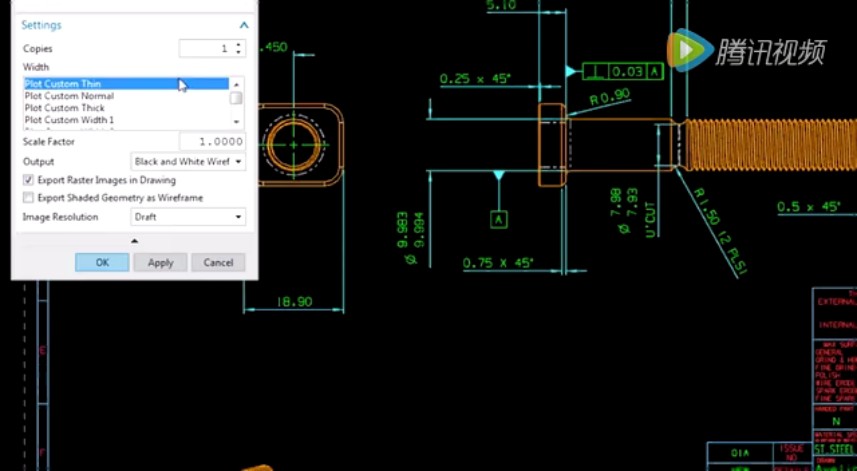The height and width of the screenshot is (471, 857).
Task: Select the U'CUT label text
Action: pyautogui.click(x=650, y=220)
